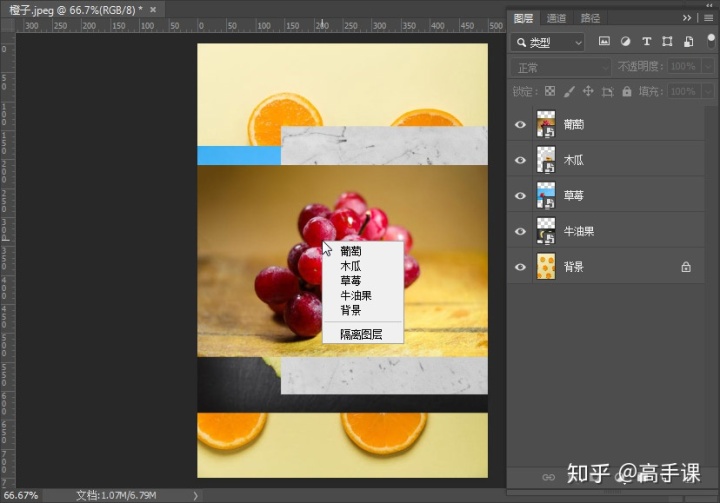Filter layers by adjustment layer icon
Screen dimensions: 720x503
click(x=625, y=41)
